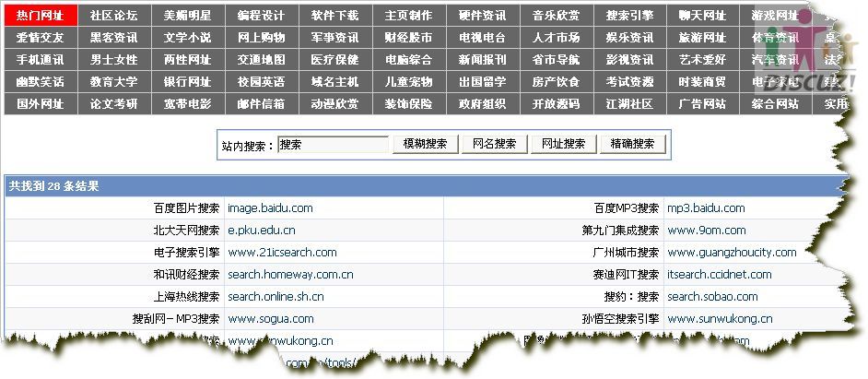The image size is (868, 379).
Task: Open 电脑综合 category
Action: tap(409, 60)
